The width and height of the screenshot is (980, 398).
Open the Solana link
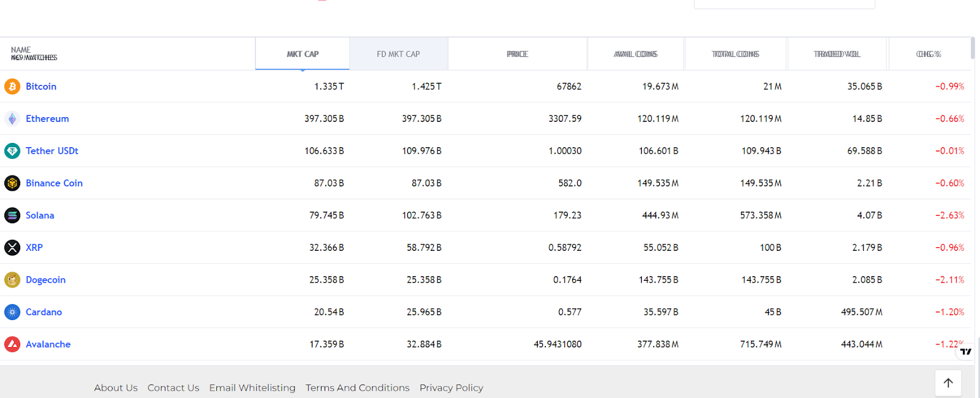coord(40,215)
